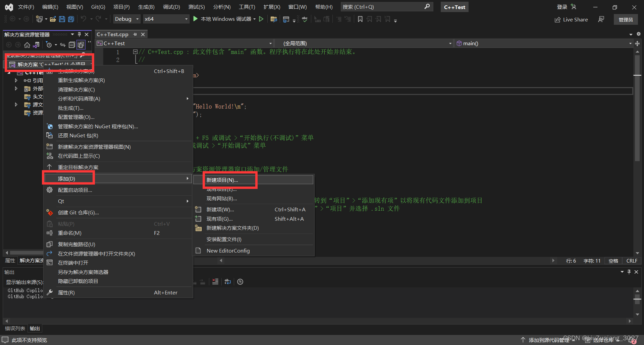Switch to the 属性 tab at panel bottom
Screen dimensions: 644x345
click(x=10, y=260)
